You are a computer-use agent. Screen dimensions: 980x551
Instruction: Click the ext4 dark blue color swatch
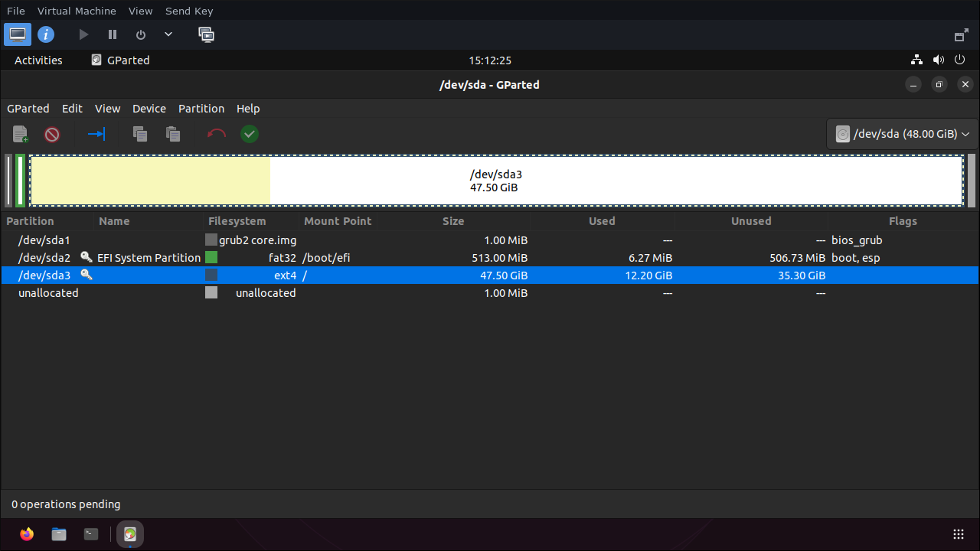tap(211, 275)
